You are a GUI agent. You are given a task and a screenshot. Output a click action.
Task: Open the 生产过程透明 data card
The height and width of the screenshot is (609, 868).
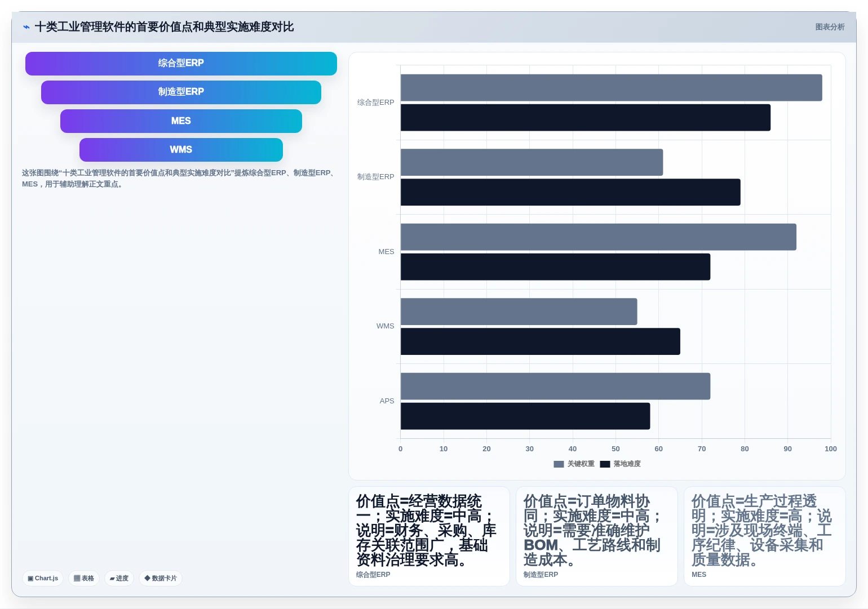765,536
